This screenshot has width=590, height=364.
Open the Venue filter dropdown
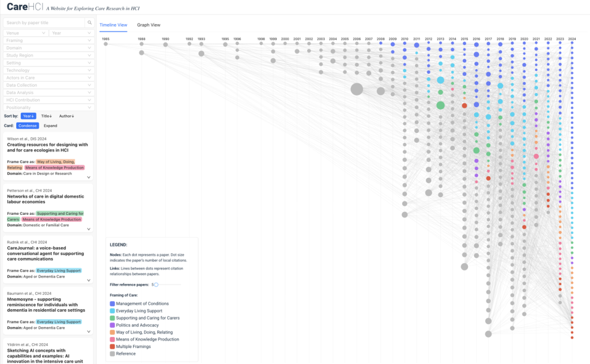(26, 33)
